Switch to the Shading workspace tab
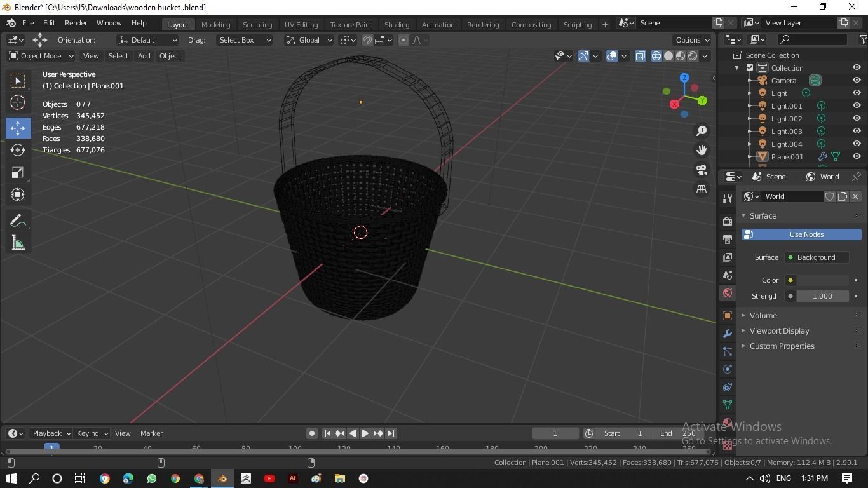Image resolution: width=868 pixels, height=488 pixels. [397, 24]
